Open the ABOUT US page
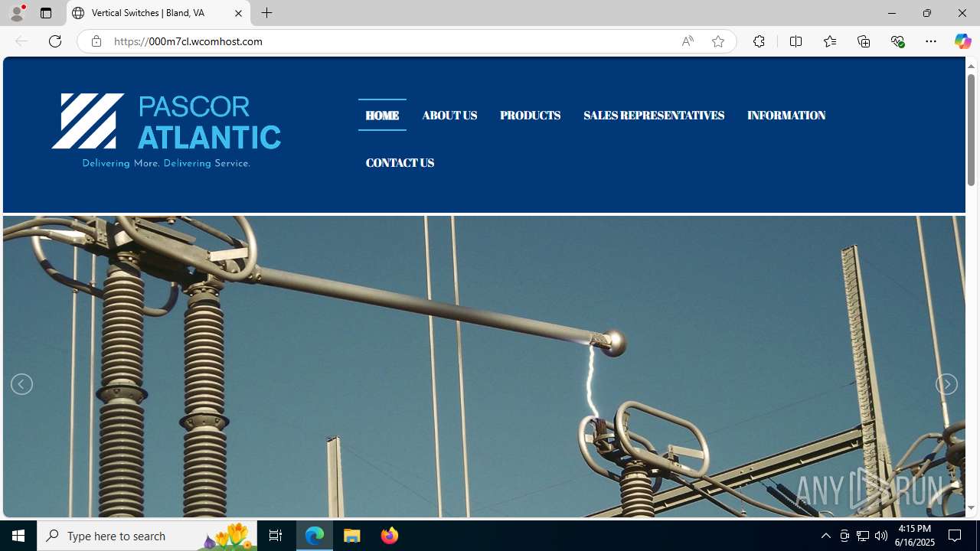Image resolution: width=980 pixels, height=551 pixels. click(x=449, y=116)
